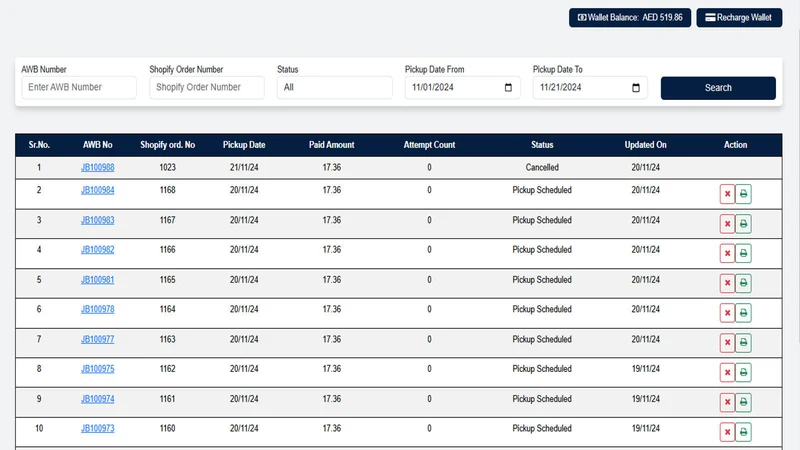Print label for JB100975
This screenshot has width=800, height=450.
pos(743,372)
